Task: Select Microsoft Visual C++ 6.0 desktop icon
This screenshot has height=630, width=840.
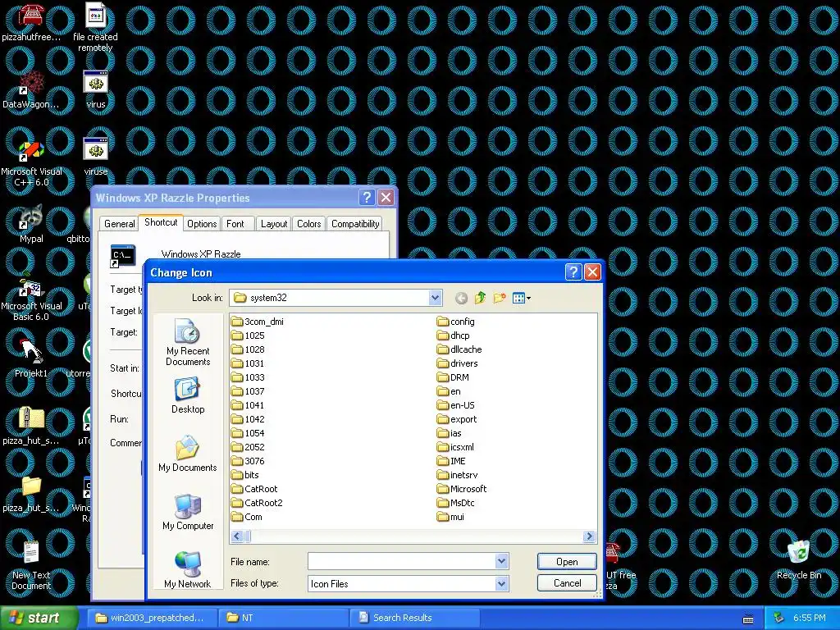Action: tap(32, 163)
